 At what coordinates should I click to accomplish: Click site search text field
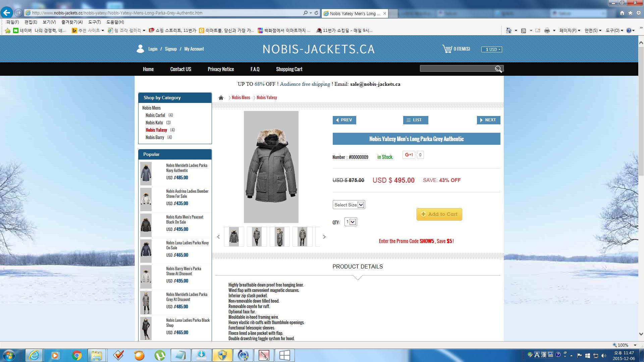point(457,69)
